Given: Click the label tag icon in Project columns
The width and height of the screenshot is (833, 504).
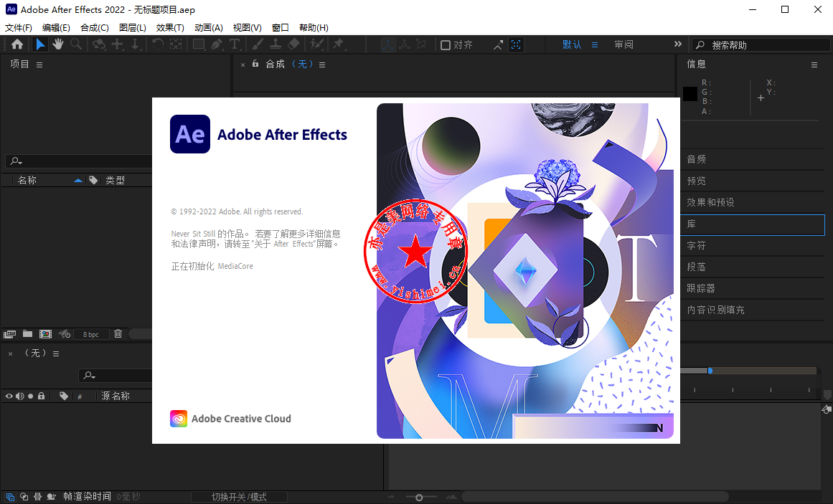Looking at the screenshot, I should pyautogui.click(x=93, y=181).
